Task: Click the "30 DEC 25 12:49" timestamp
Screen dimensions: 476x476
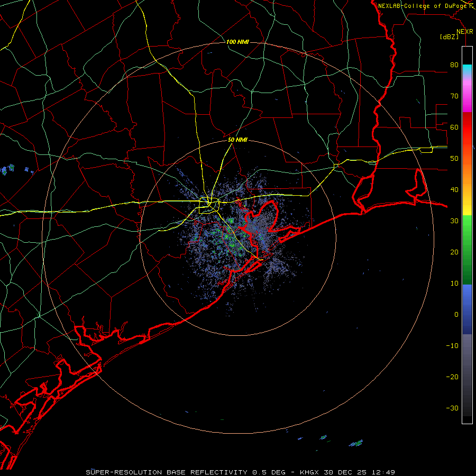Action: coord(360,472)
